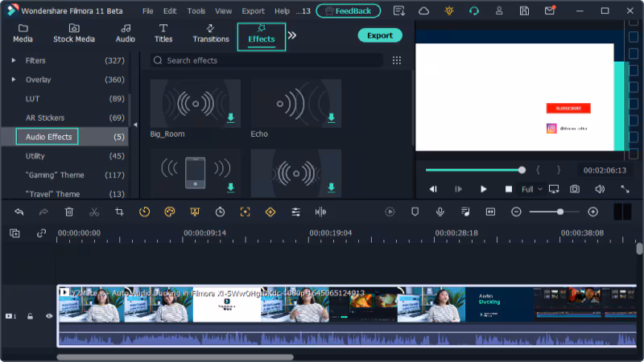
Task: Open the message mail icon
Action: point(550,10)
